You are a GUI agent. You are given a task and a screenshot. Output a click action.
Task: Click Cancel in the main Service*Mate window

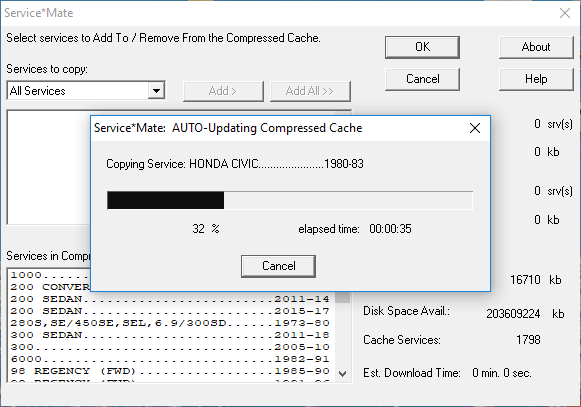422,79
